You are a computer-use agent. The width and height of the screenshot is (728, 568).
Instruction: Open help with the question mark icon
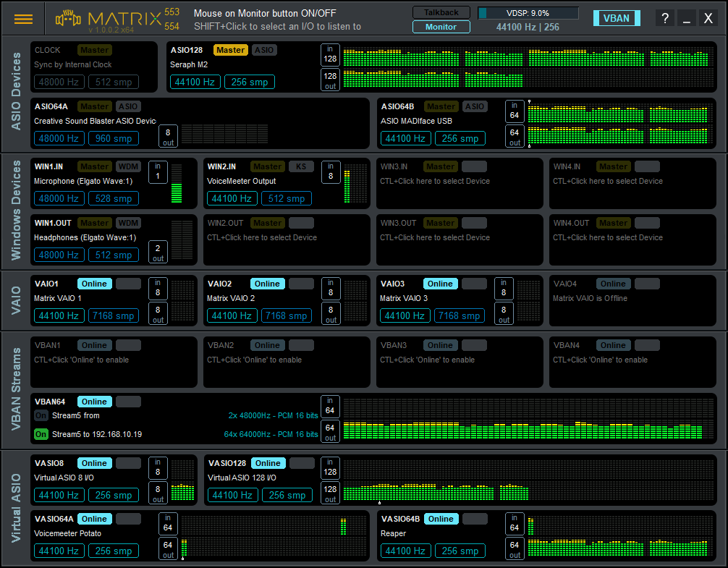[x=664, y=17]
